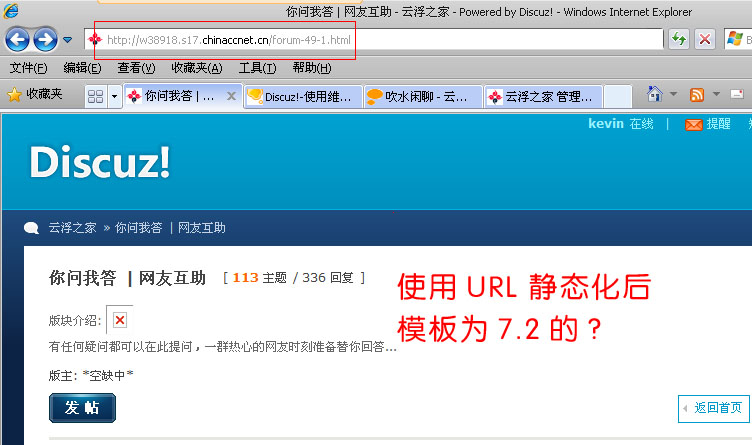Click the speech bubble breadcrumb icon
The width and height of the screenshot is (752, 445).
[x=32, y=228]
